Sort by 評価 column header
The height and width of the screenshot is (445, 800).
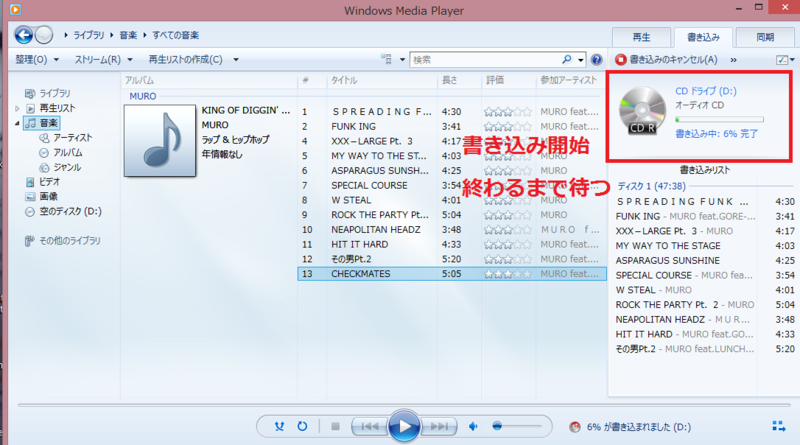point(494,80)
